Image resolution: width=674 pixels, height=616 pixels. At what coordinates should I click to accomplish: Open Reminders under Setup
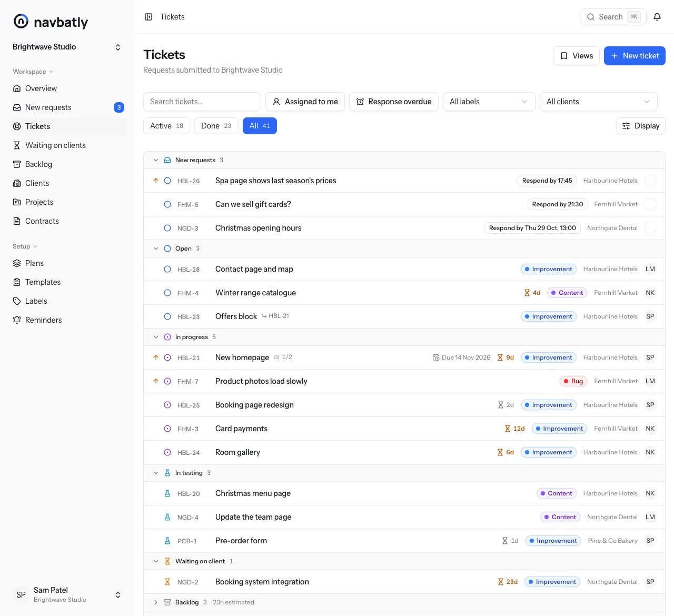pos(67,320)
